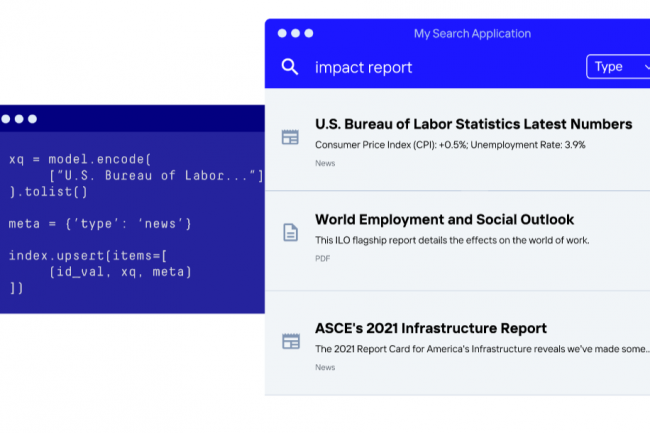
Task: Click the news icon beside U.S. Bureau result
Action: click(x=290, y=137)
